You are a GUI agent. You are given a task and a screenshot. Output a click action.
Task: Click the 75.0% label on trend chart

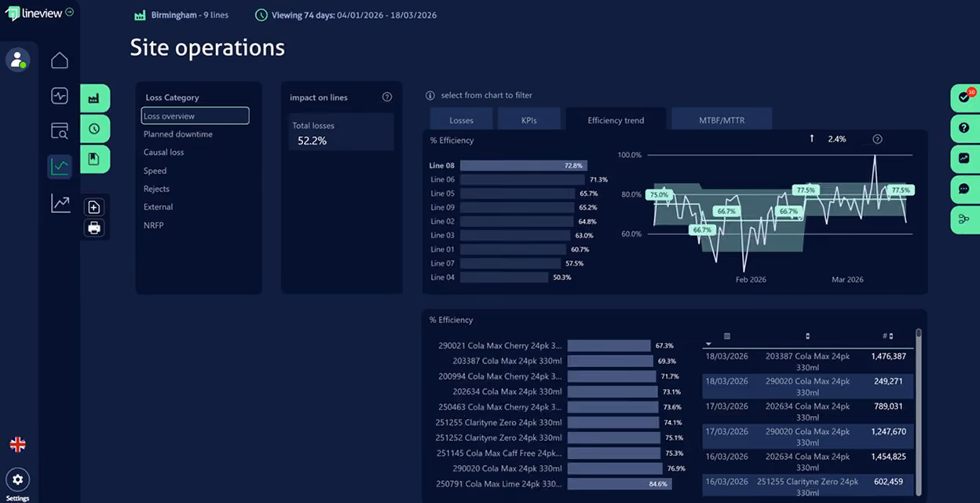click(659, 195)
